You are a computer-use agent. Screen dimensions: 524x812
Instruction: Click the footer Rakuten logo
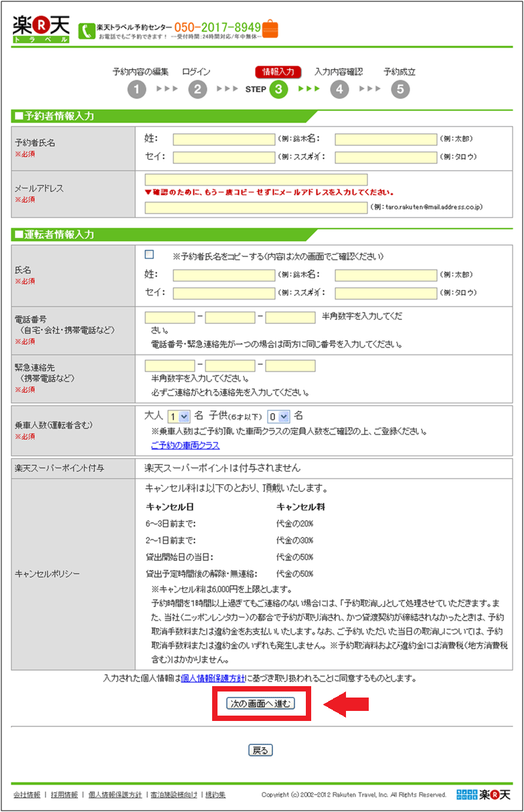(484, 795)
